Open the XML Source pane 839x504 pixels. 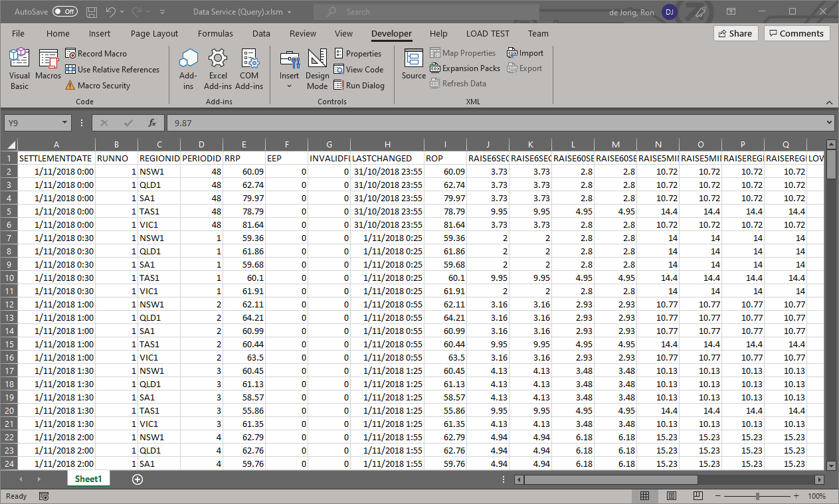[x=413, y=65]
